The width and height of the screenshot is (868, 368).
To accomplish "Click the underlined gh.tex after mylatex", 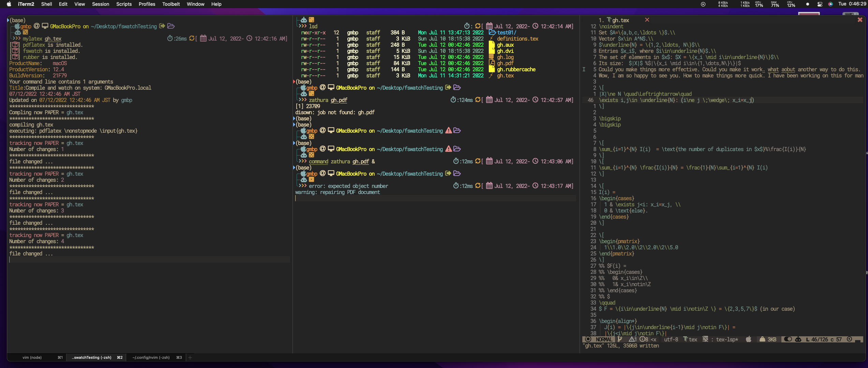I will (x=53, y=39).
